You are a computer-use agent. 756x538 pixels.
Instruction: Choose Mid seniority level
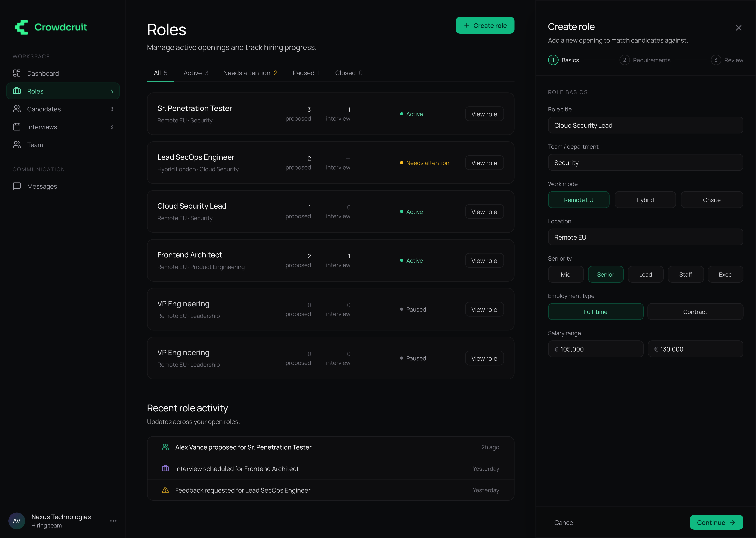coord(566,274)
